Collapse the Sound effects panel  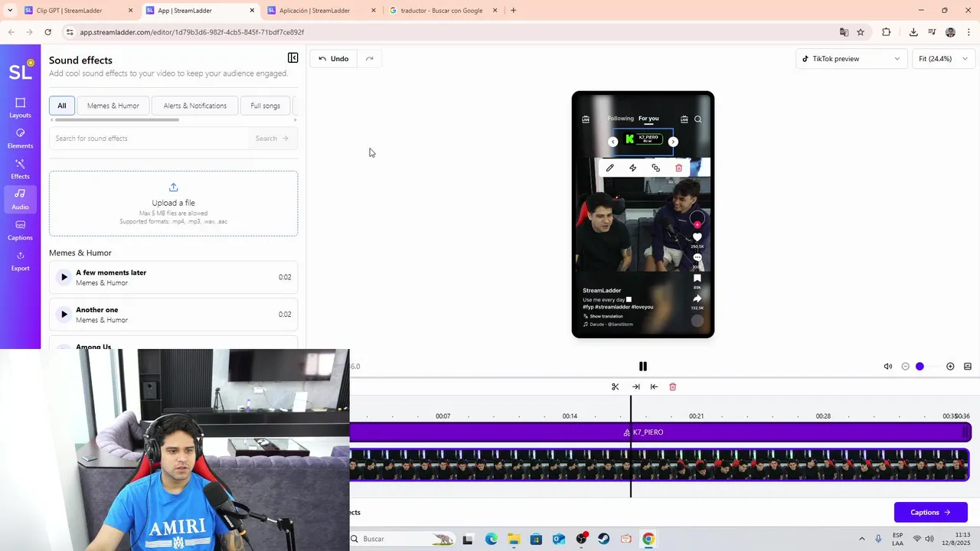coord(292,58)
